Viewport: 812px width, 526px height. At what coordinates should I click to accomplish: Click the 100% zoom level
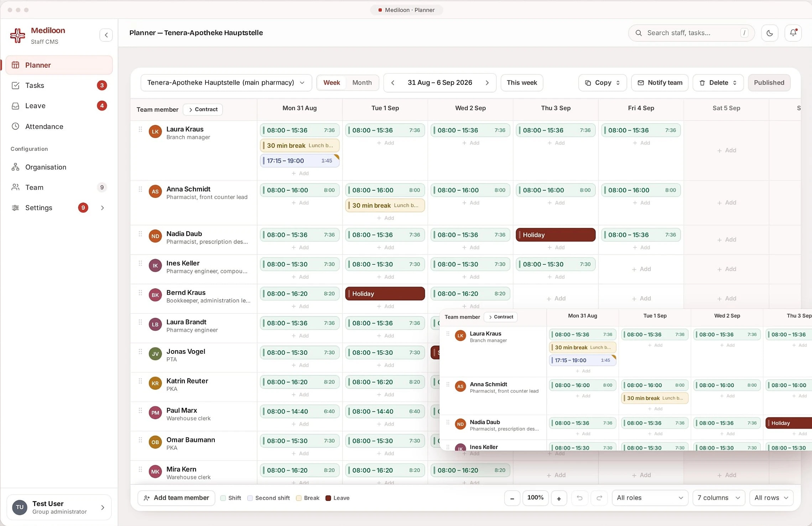535,498
